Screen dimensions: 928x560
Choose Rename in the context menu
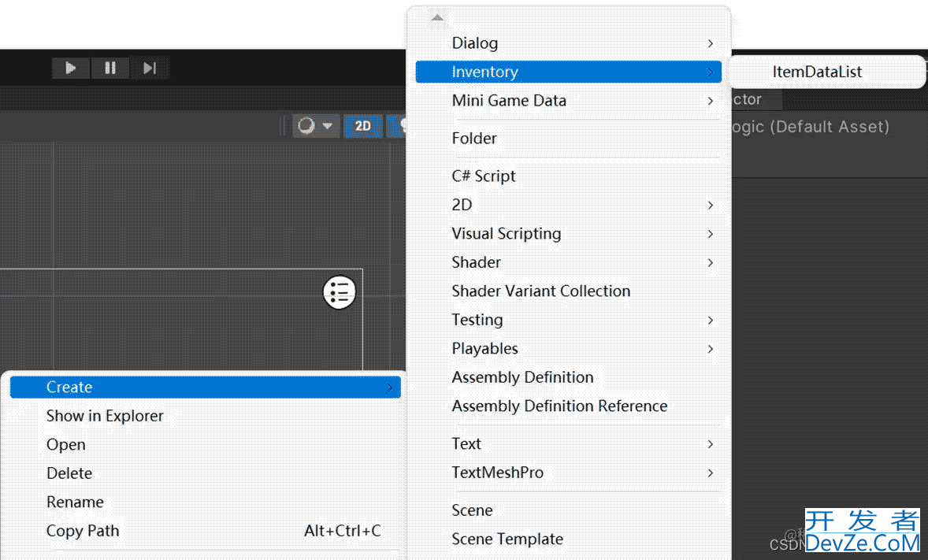pos(206,502)
